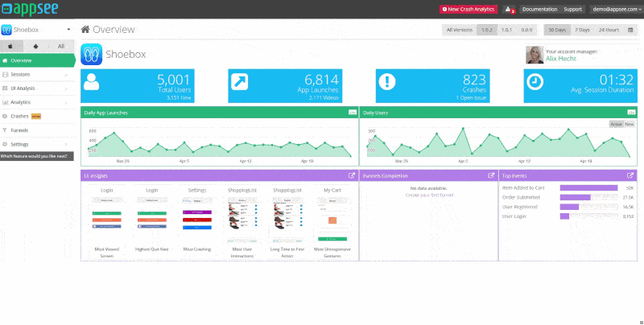Select version 1.0.2 filter
Image resolution: width=644 pixels, height=325 pixels.
click(487, 30)
